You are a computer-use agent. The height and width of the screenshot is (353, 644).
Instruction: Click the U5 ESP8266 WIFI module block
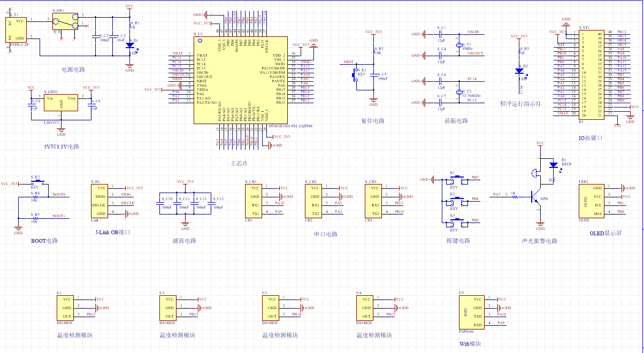pyautogui.click(x=471, y=312)
